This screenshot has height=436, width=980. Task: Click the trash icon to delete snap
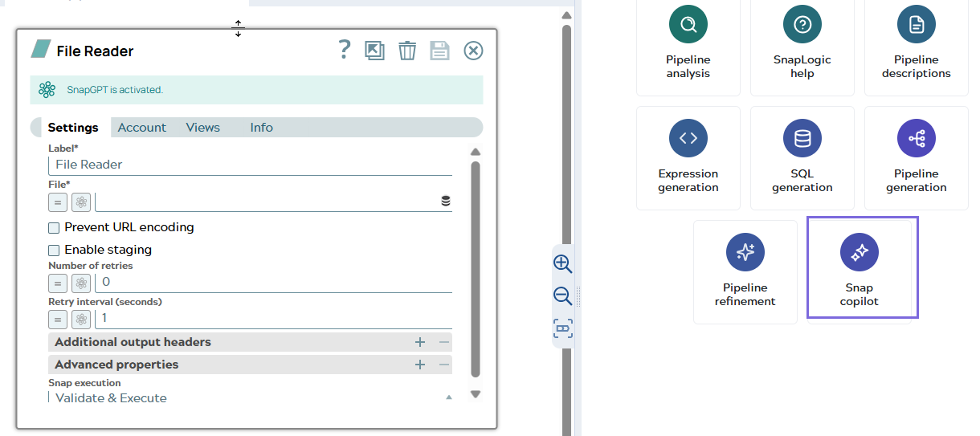(x=407, y=51)
